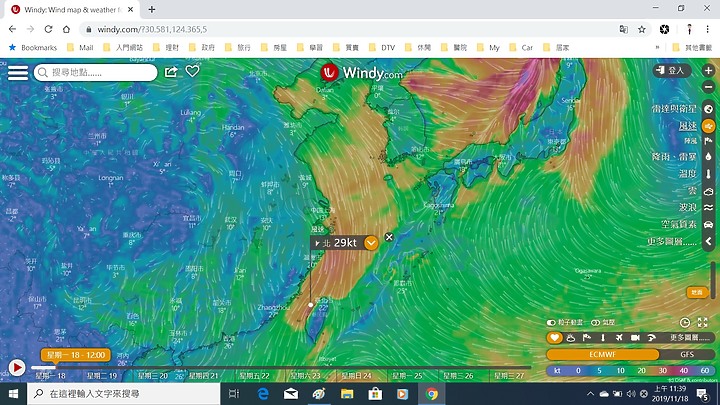The height and width of the screenshot is (405, 720).
Task: Expand the 29kt wind picker dropdown
Action: tap(371, 243)
